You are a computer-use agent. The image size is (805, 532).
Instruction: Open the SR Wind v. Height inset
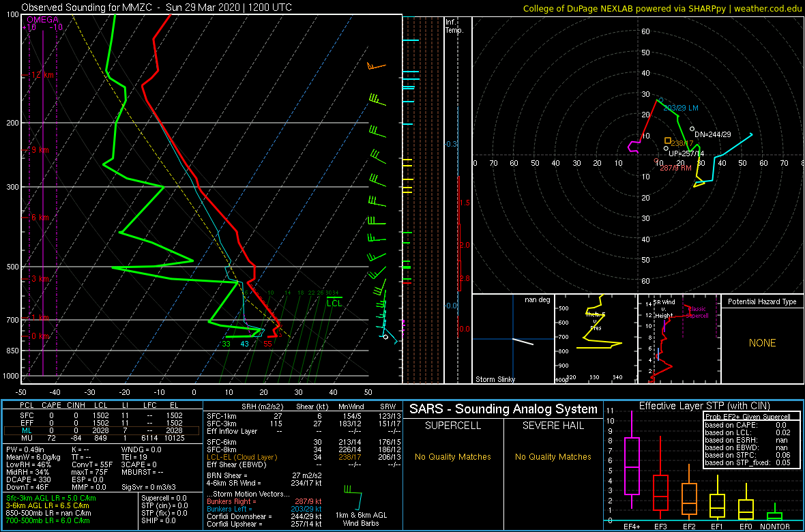[x=679, y=339]
